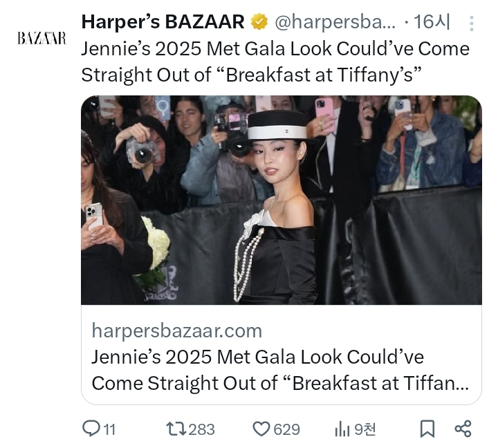Viewport: 498px width, 448px height.
Task: Click the repost count 283
Action: click(x=202, y=430)
